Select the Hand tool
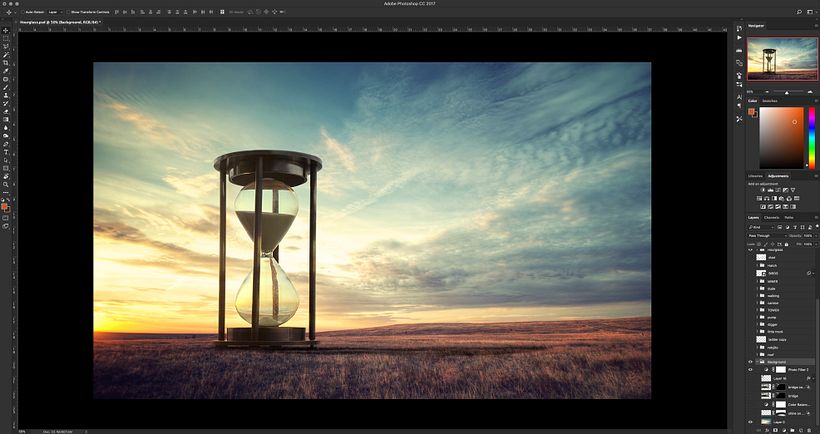The image size is (820, 434). coord(6,176)
